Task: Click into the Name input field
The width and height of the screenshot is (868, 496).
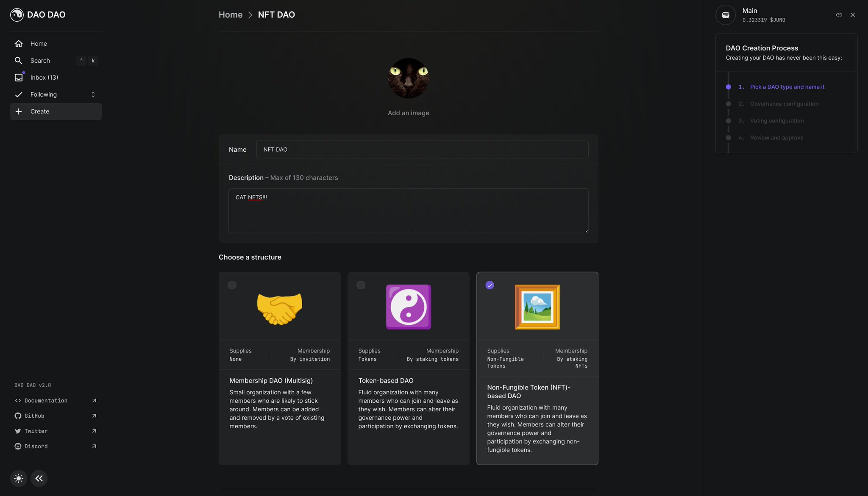Action: tap(422, 150)
